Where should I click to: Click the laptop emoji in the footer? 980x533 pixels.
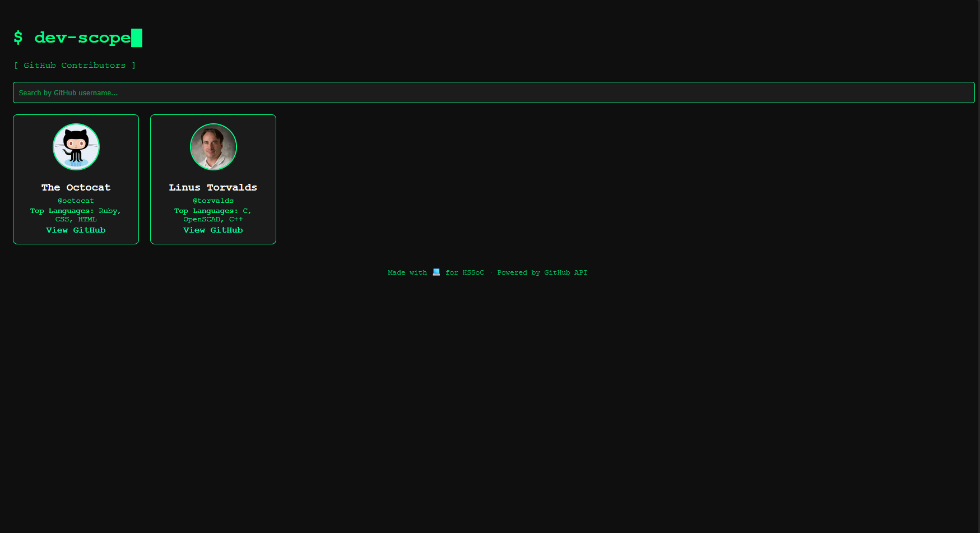pyautogui.click(x=436, y=272)
